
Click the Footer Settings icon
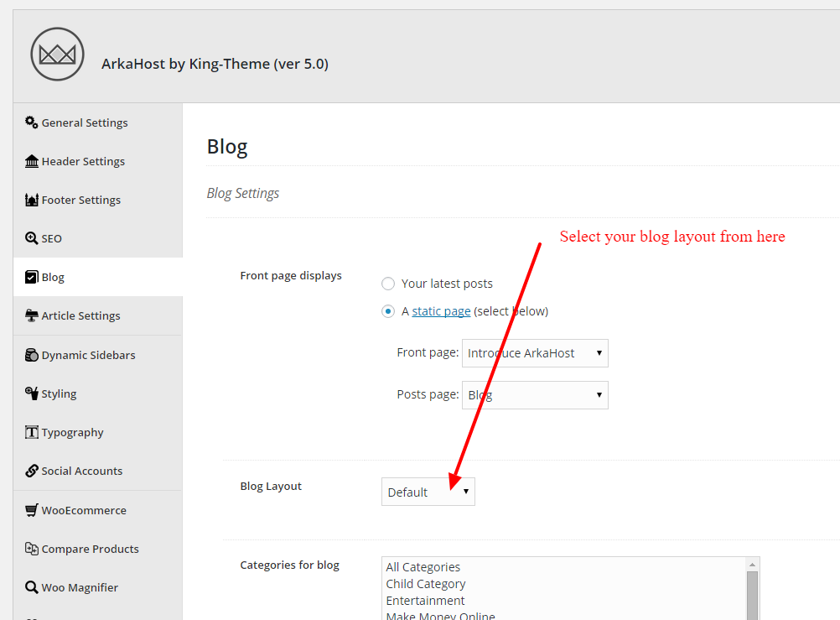click(32, 200)
